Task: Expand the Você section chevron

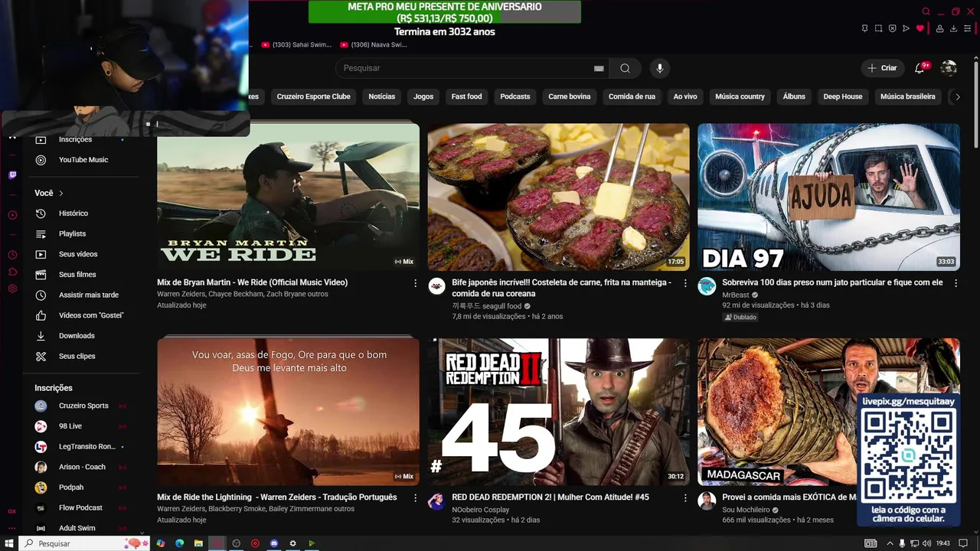Action: pyautogui.click(x=61, y=194)
